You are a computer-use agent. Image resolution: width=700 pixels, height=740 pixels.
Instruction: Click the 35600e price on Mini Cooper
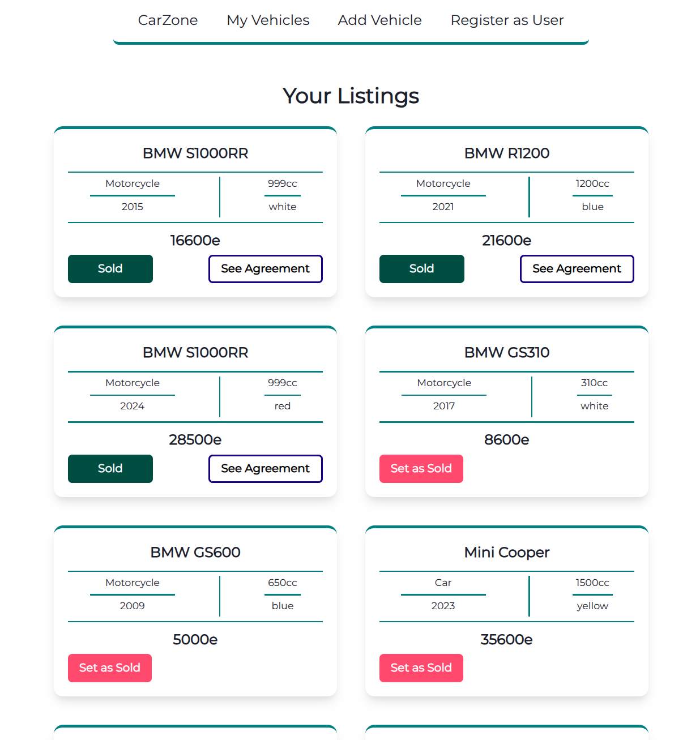pos(506,640)
